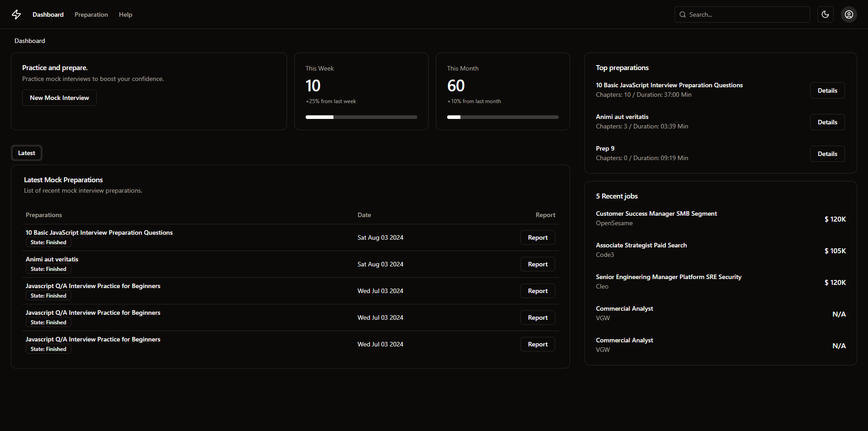Click the search magnifier icon
The image size is (868, 431).
(x=683, y=14)
